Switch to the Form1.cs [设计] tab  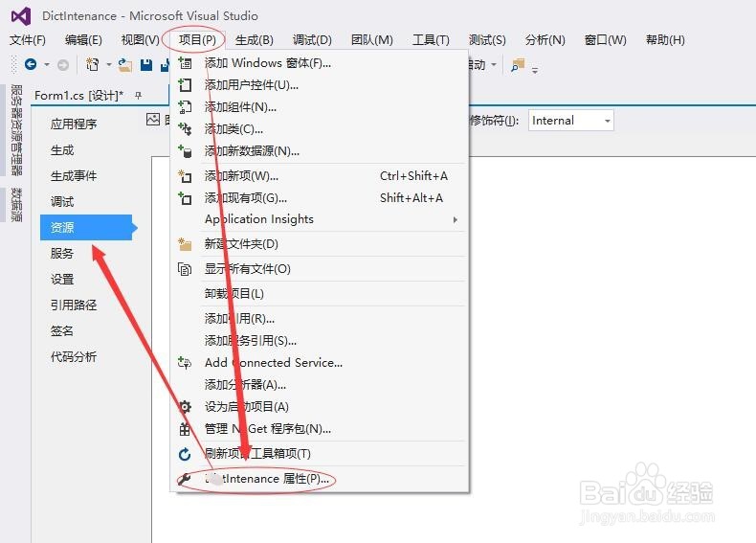[x=78, y=96]
